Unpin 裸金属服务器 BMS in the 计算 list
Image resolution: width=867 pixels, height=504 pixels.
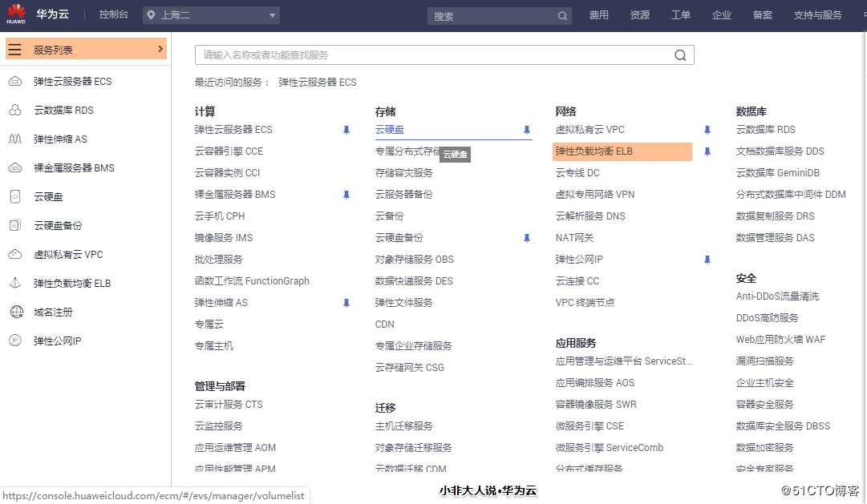coord(346,195)
